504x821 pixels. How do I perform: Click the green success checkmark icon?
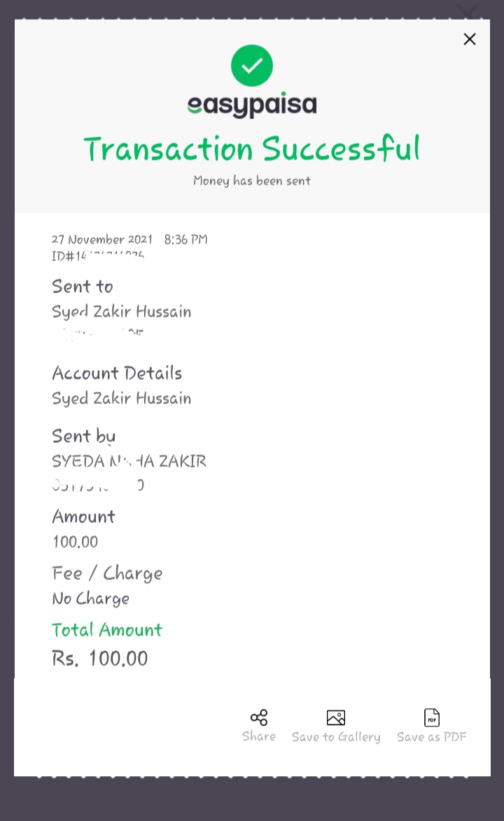click(252, 66)
